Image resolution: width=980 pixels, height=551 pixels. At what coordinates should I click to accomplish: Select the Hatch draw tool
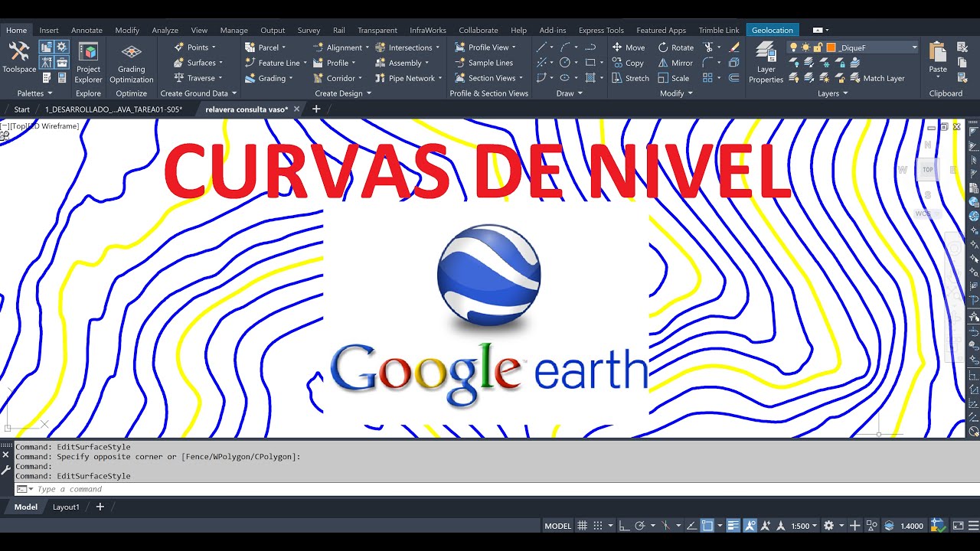[590, 78]
